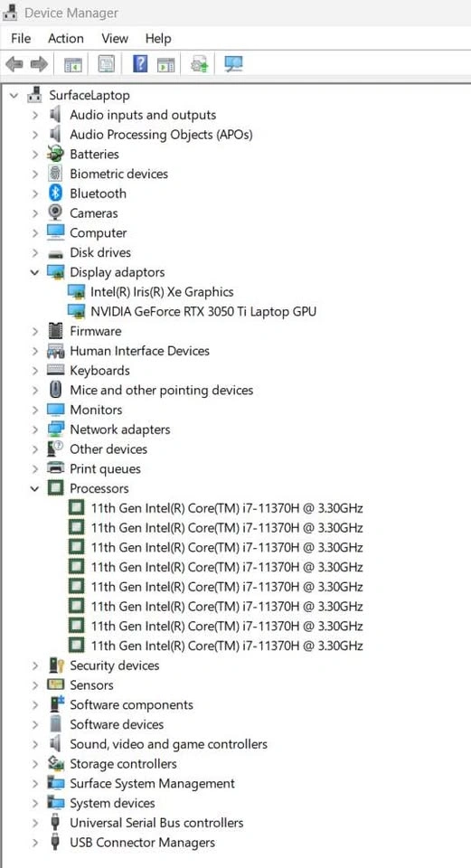Click the Print queues printer icon
The height and width of the screenshot is (868, 471).
(55, 468)
